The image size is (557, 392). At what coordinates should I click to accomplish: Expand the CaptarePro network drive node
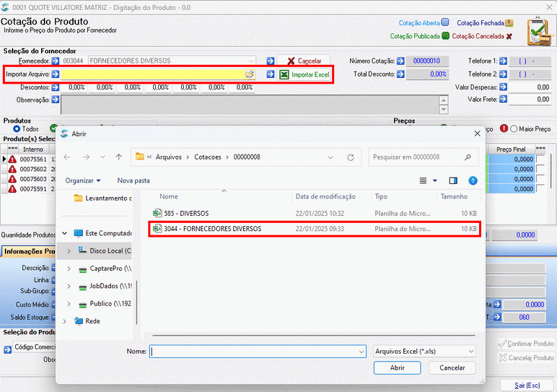point(68,269)
